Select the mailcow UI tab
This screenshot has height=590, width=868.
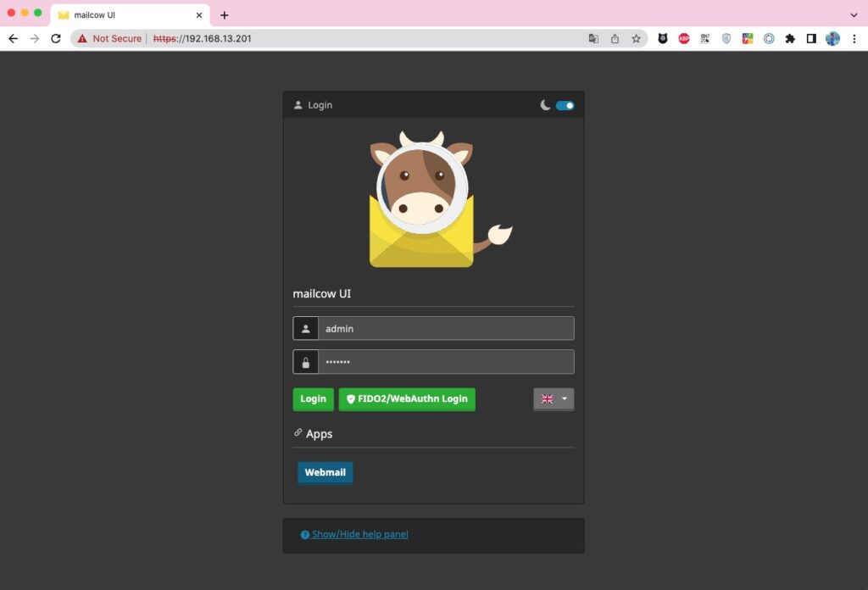click(130, 15)
